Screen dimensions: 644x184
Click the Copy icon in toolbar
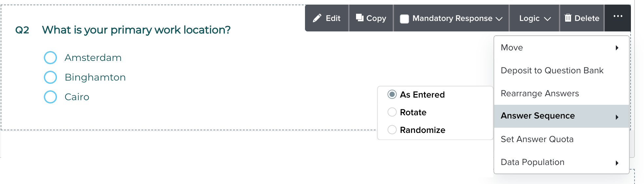point(360,18)
